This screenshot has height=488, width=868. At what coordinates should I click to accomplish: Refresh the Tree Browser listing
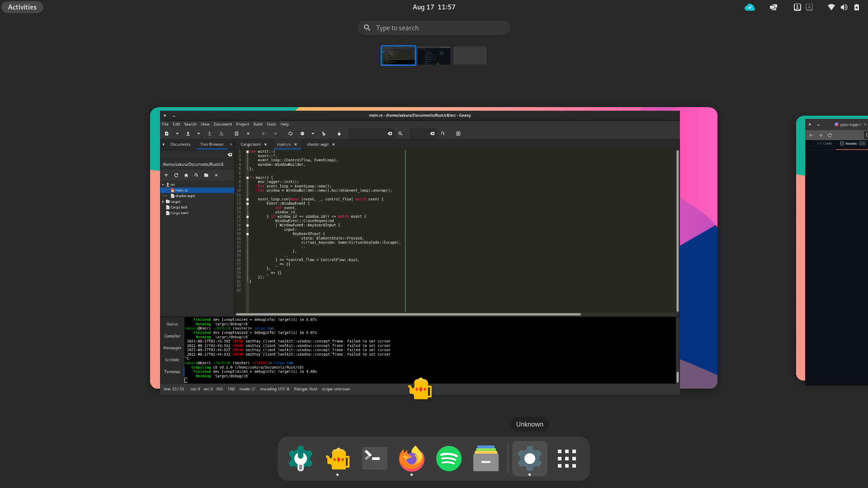[x=176, y=175]
